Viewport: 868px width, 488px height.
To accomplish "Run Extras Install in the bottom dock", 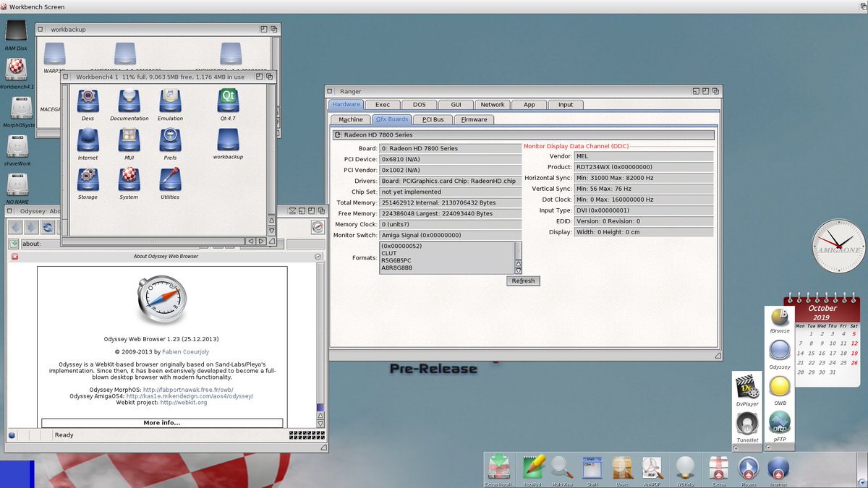I will pyautogui.click(x=500, y=470).
